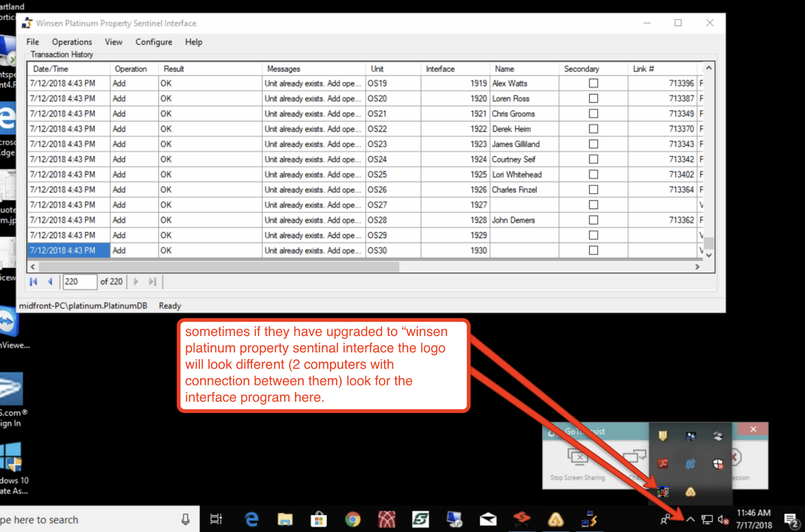Click the Windows Defender shield tray icon
The image size is (805, 532).
point(718,464)
